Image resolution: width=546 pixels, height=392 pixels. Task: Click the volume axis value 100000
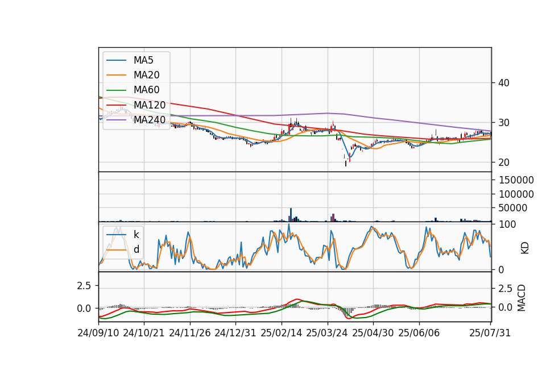516,194
